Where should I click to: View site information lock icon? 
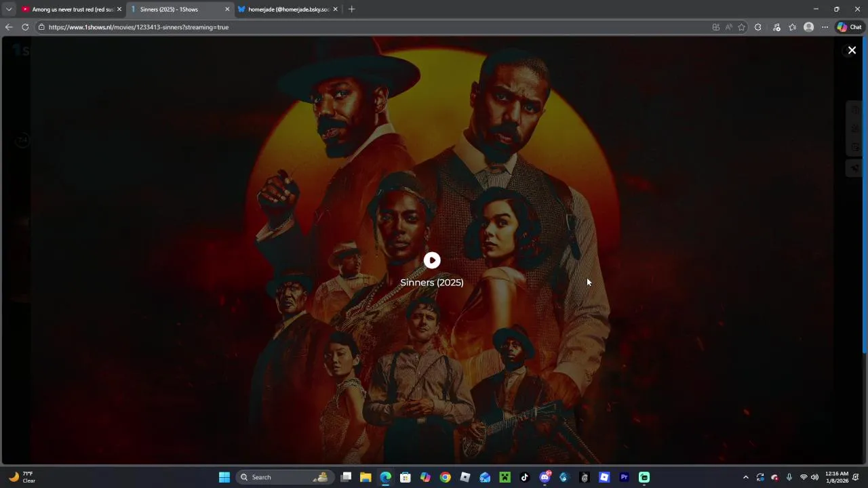(x=41, y=27)
